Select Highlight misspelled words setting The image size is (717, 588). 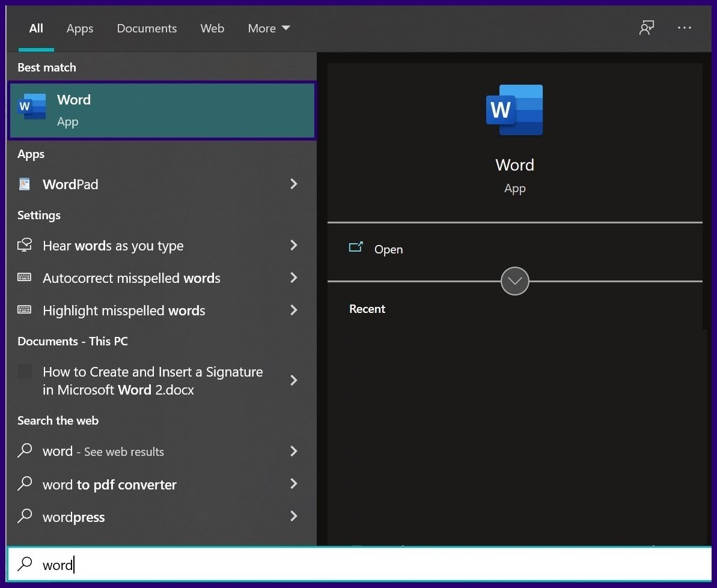[x=124, y=311]
